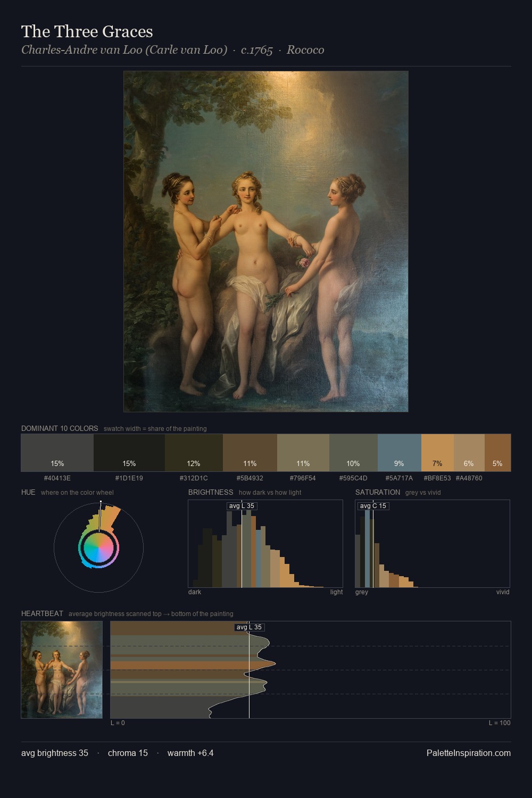Click the hex code #A48760
Image resolution: width=532 pixels, height=798 pixels.
pos(469,478)
